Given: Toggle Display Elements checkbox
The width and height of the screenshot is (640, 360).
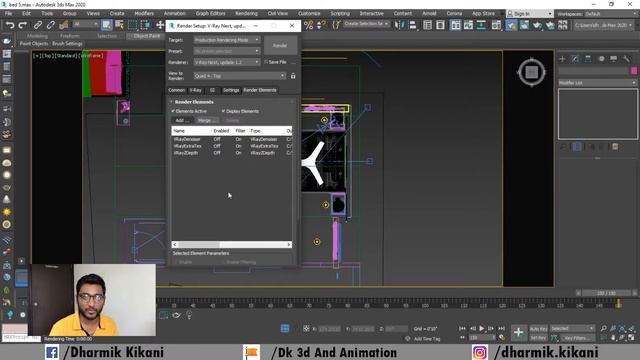Looking at the screenshot, I should pos(223,111).
